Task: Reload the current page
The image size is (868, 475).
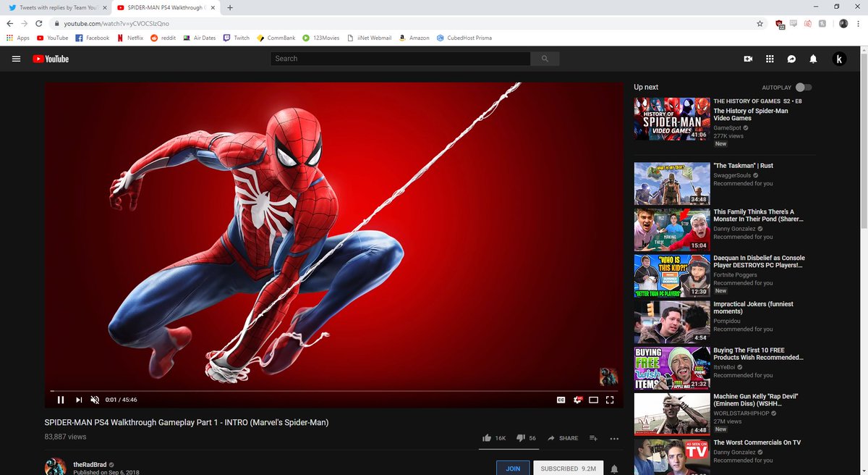Action: [x=40, y=23]
